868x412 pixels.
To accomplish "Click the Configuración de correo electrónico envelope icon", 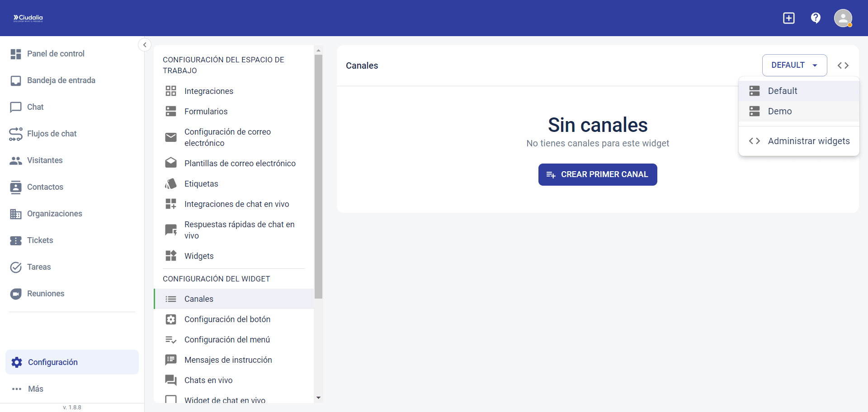I will [x=171, y=137].
